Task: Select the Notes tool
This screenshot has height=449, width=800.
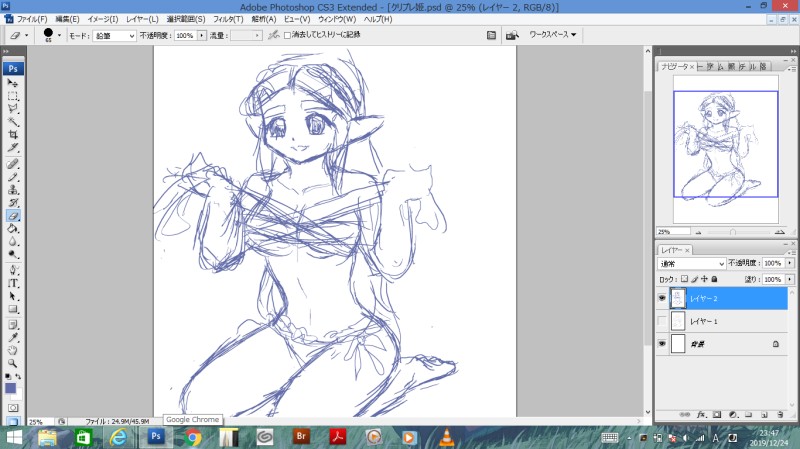Action: (x=13, y=325)
